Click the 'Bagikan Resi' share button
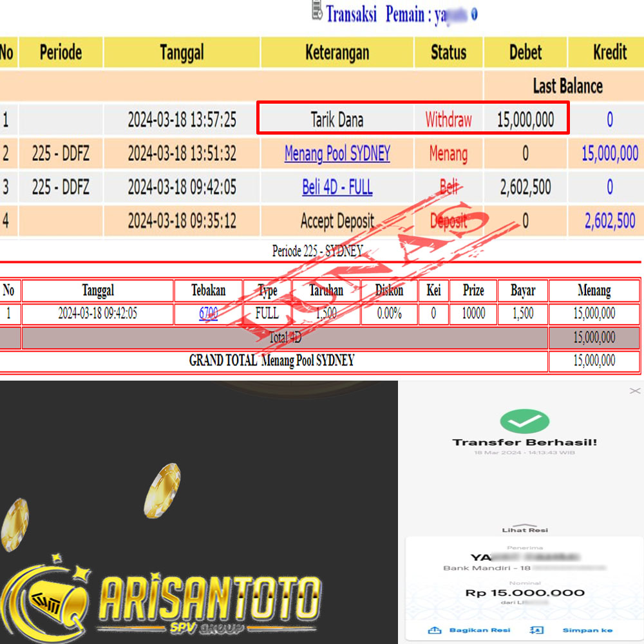This screenshot has height=644, width=644. (480, 630)
